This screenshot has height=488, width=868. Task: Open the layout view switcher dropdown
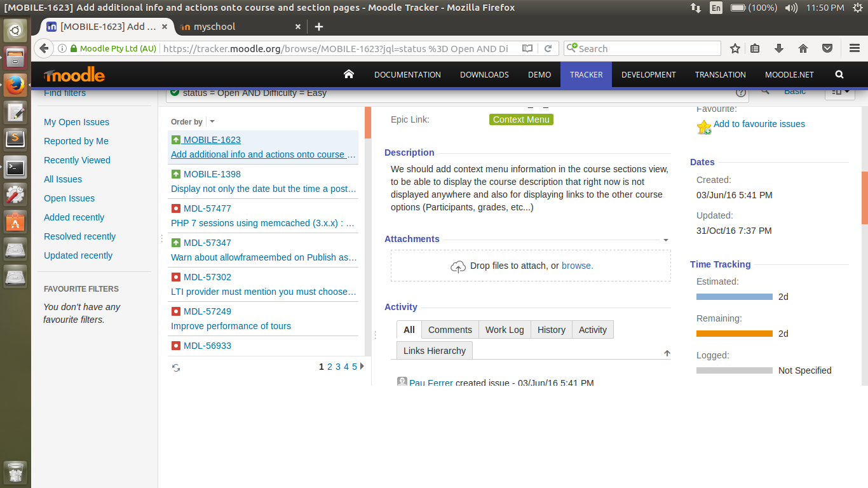840,91
